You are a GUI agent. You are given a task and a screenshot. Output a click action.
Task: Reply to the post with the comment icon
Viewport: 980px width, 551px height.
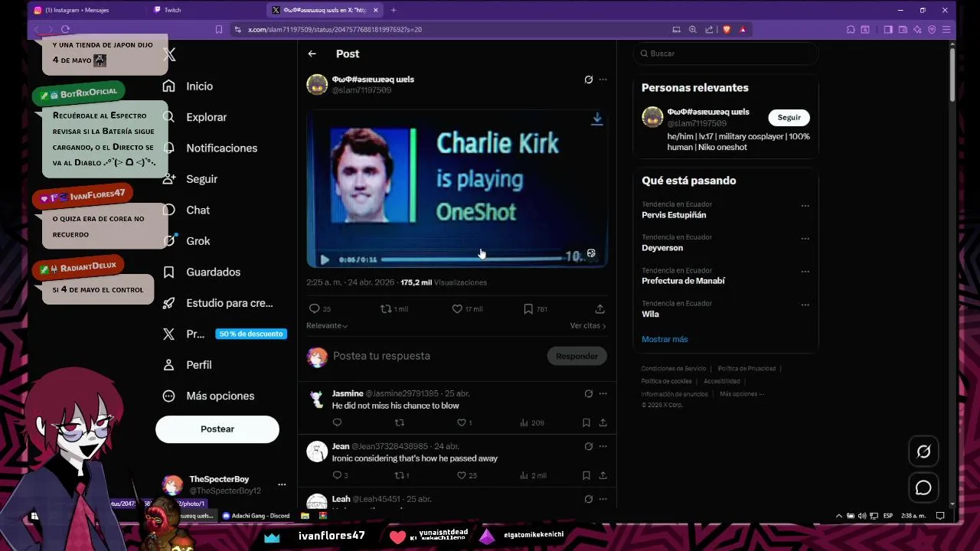(x=314, y=309)
